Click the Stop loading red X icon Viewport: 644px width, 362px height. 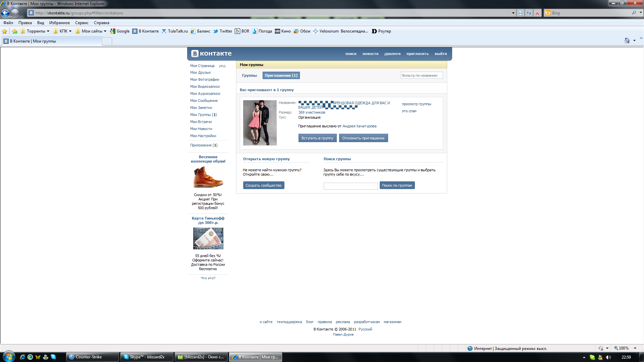point(537,13)
